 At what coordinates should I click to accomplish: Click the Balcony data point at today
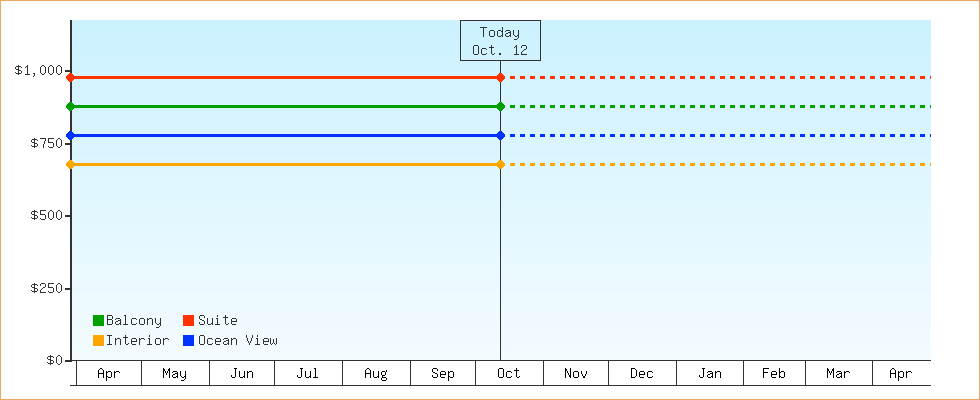[x=500, y=106]
